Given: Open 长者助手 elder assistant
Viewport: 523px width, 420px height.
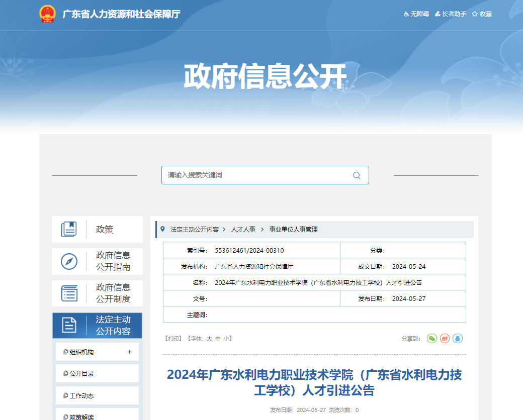Looking at the screenshot, I should click(x=451, y=14).
